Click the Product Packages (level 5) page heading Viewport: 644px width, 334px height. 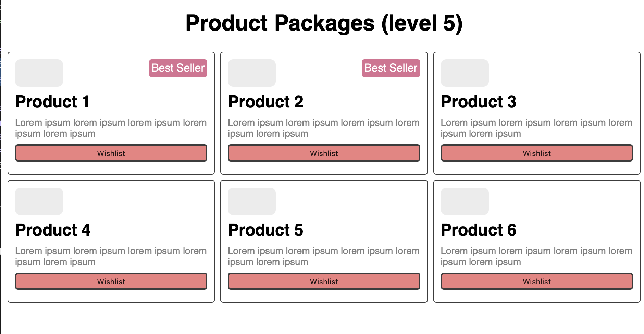coord(324,23)
